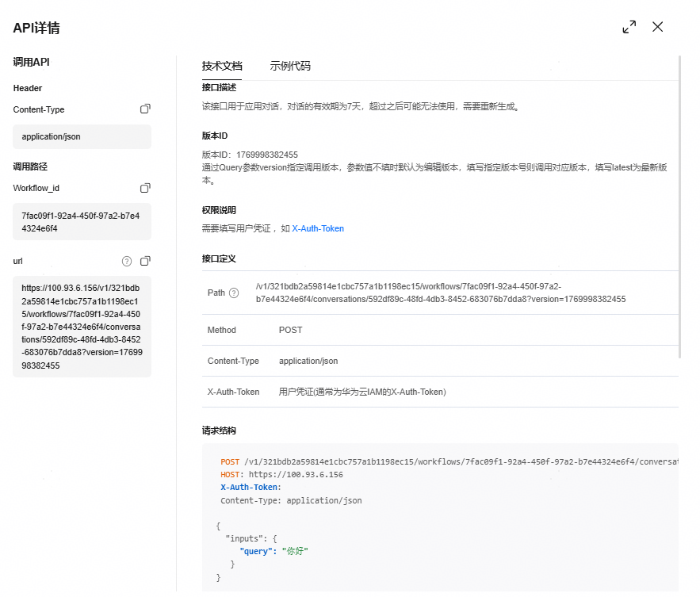
Task: Open the 示例代码 tab
Action: click(290, 66)
